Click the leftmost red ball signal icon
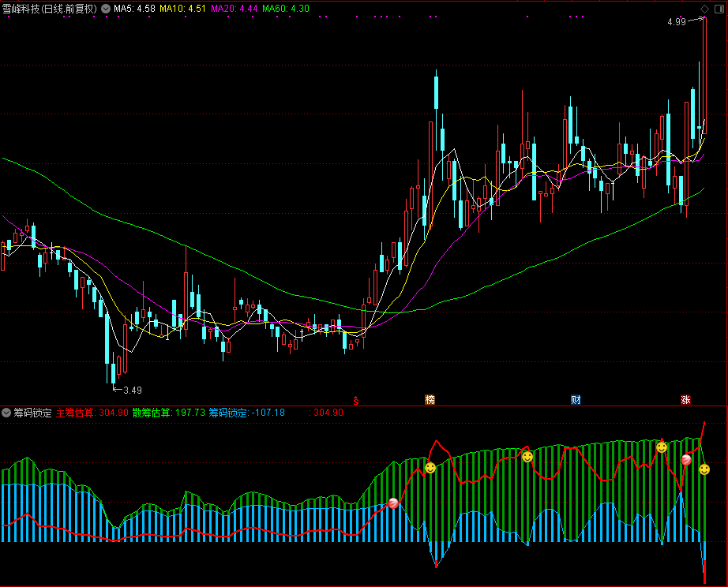This screenshot has height=587, width=728. click(393, 503)
